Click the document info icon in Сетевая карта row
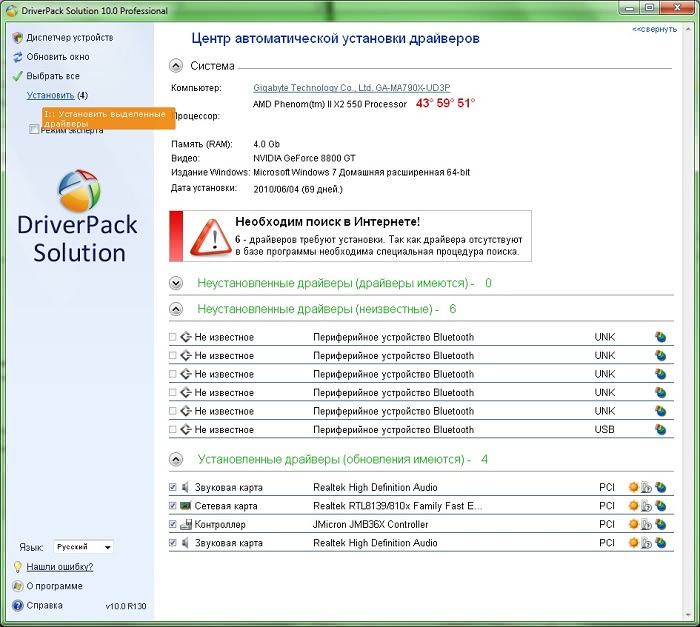The width and height of the screenshot is (700, 627). point(646,506)
